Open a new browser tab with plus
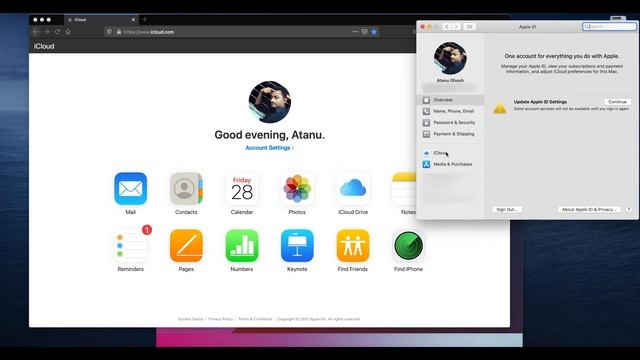This screenshot has height=360, width=640. coord(144,19)
